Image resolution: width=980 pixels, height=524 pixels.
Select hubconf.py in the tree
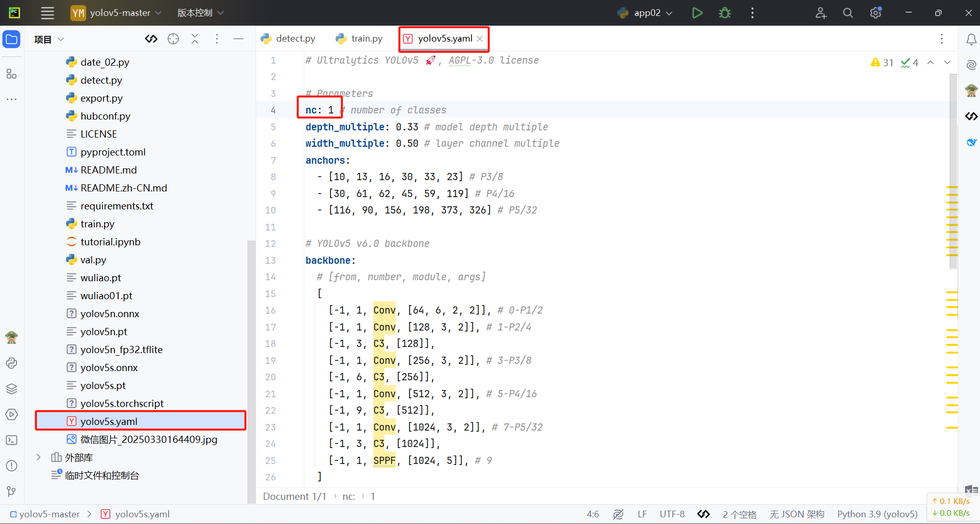coord(105,116)
